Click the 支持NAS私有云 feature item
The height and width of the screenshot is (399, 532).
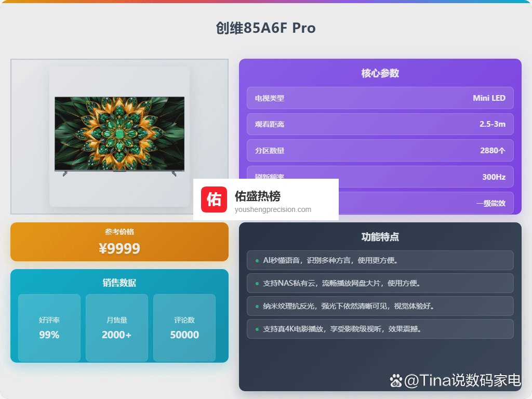click(380, 283)
